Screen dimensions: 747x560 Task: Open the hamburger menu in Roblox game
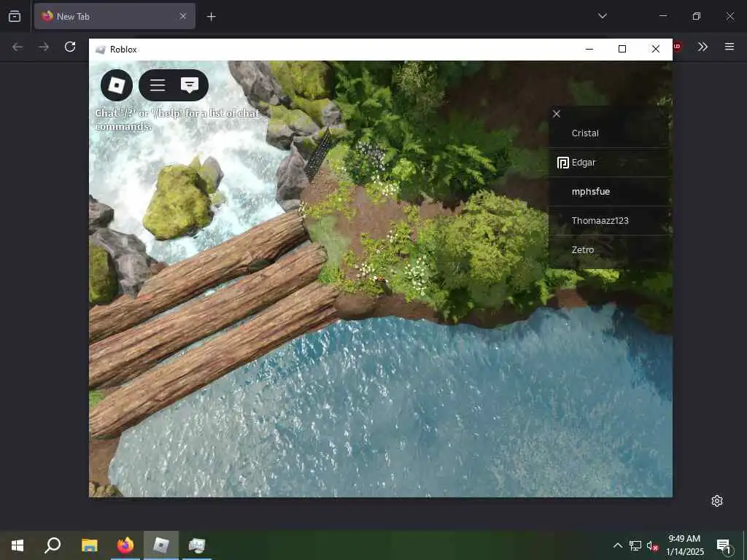click(158, 85)
